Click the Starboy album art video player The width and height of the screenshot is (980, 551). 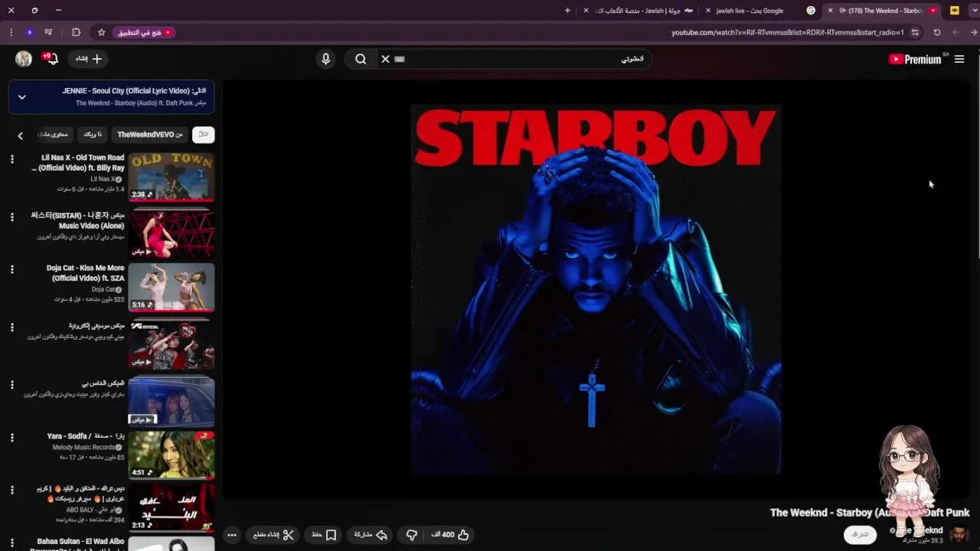point(596,289)
